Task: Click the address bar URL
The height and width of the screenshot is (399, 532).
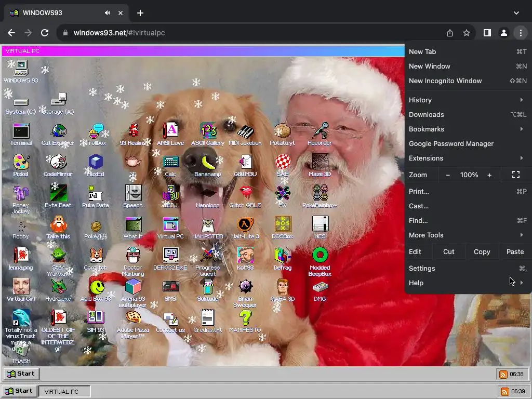Action: 119,33
